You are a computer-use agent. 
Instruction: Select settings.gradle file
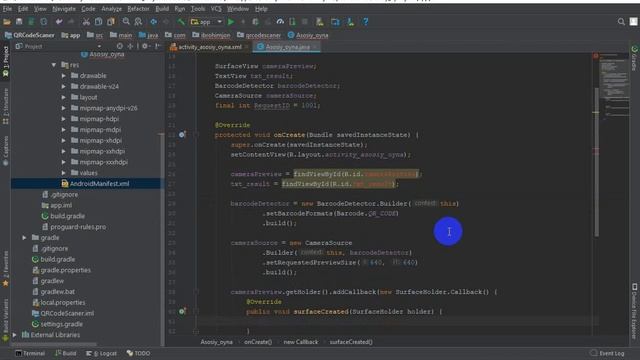pyautogui.click(x=61, y=324)
